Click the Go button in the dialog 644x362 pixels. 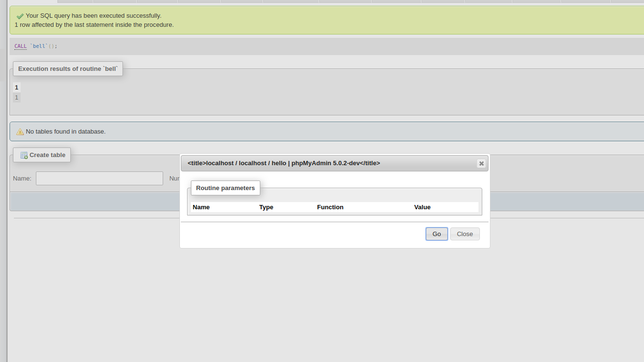coord(436,234)
